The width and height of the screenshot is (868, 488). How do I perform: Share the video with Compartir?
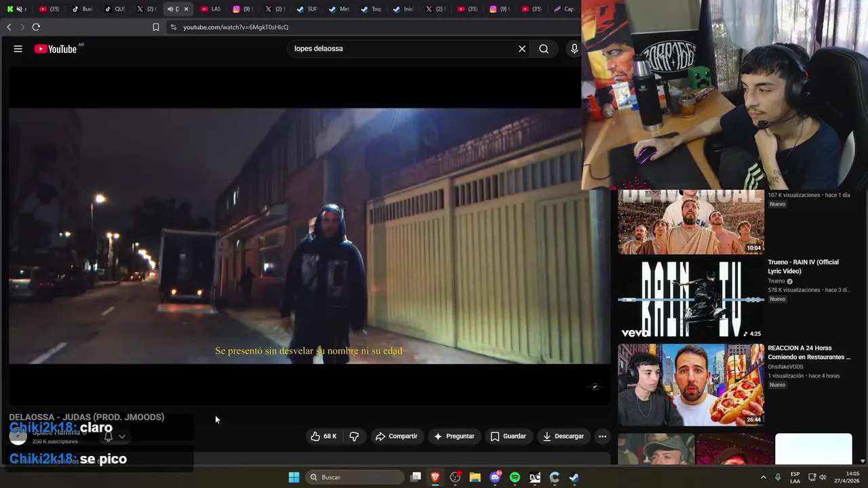[x=397, y=436]
